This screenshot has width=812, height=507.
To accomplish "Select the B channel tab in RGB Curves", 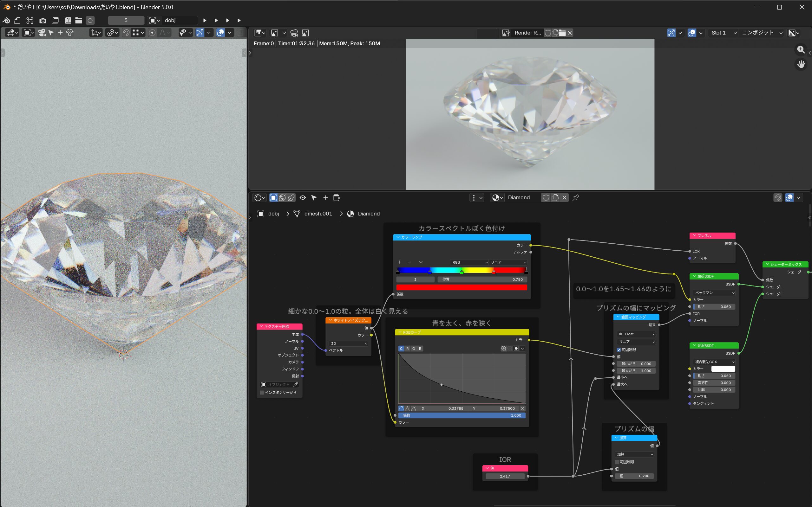I will pos(420,349).
